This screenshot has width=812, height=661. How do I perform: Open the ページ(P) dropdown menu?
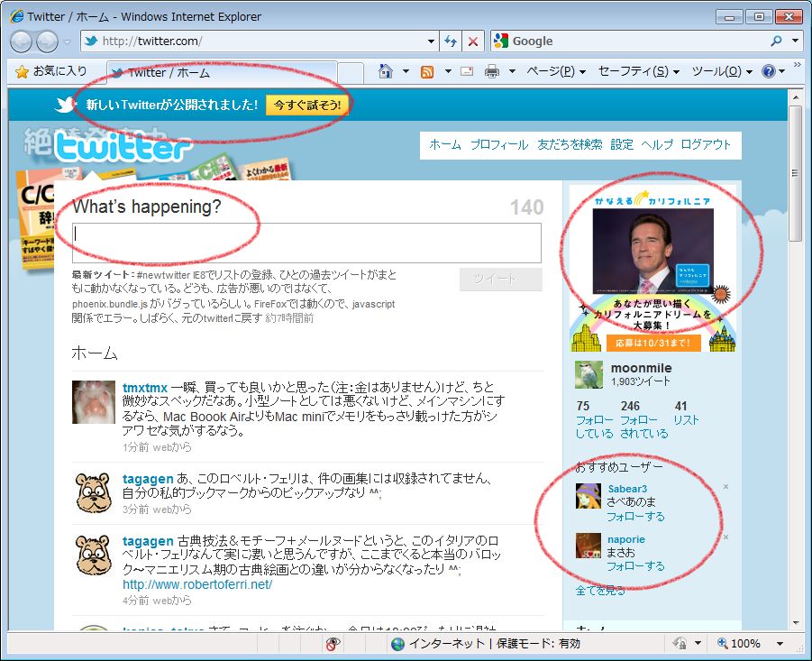[555, 71]
